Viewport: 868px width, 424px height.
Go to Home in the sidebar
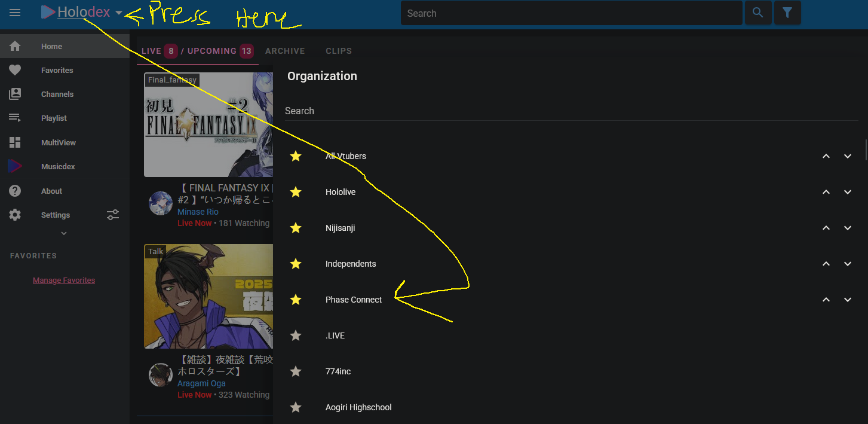click(x=65, y=46)
